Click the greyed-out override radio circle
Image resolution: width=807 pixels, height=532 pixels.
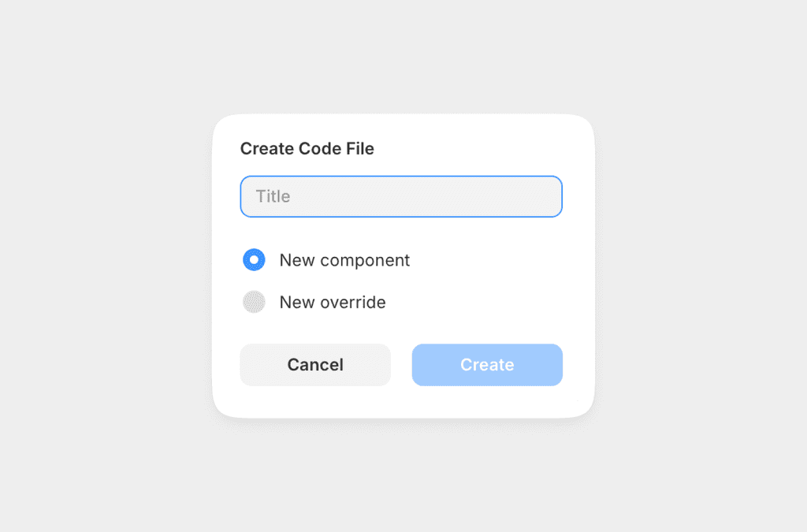tap(254, 302)
